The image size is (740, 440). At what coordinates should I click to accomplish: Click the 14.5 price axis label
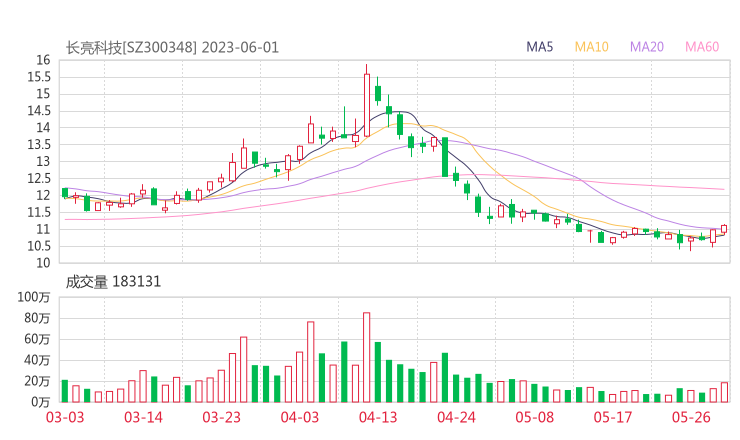[x=38, y=111]
